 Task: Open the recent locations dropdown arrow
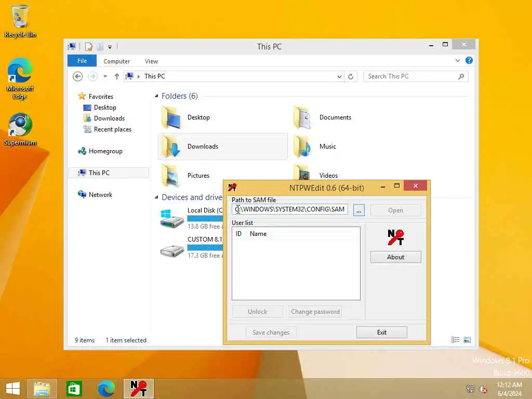105,76
